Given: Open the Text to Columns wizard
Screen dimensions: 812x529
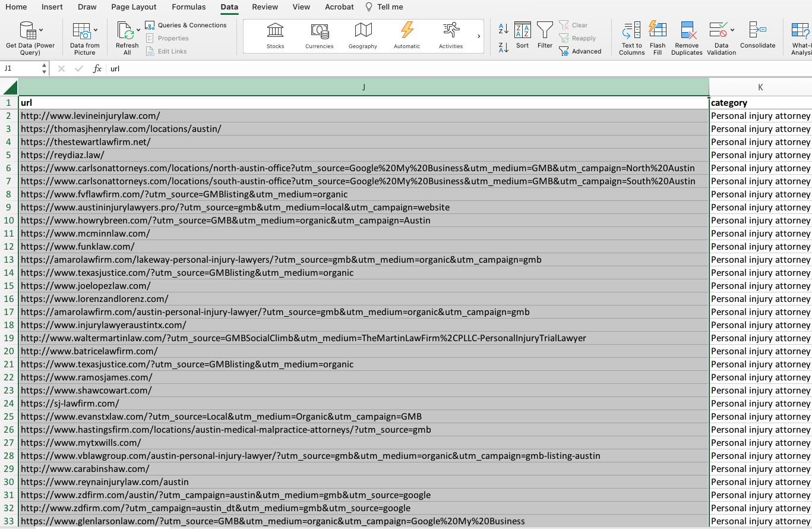Looking at the screenshot, I should pyautogui.click(x=631, y=31).
